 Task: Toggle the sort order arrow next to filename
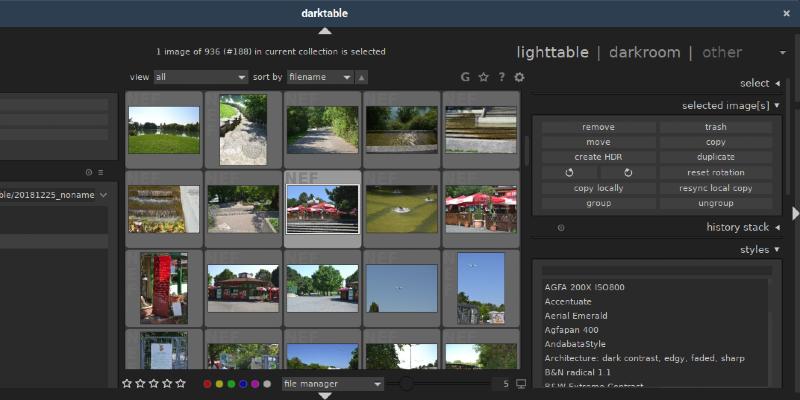(x=361, y=77)
